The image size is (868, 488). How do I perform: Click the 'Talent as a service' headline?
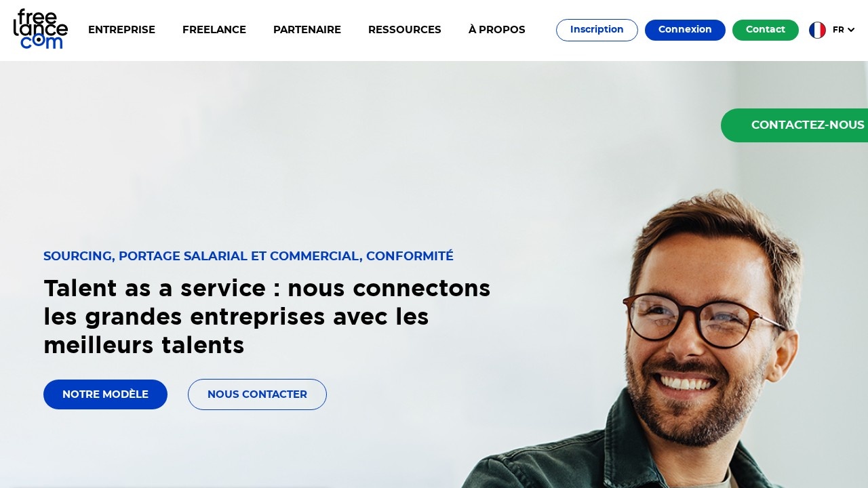[267, 317]
